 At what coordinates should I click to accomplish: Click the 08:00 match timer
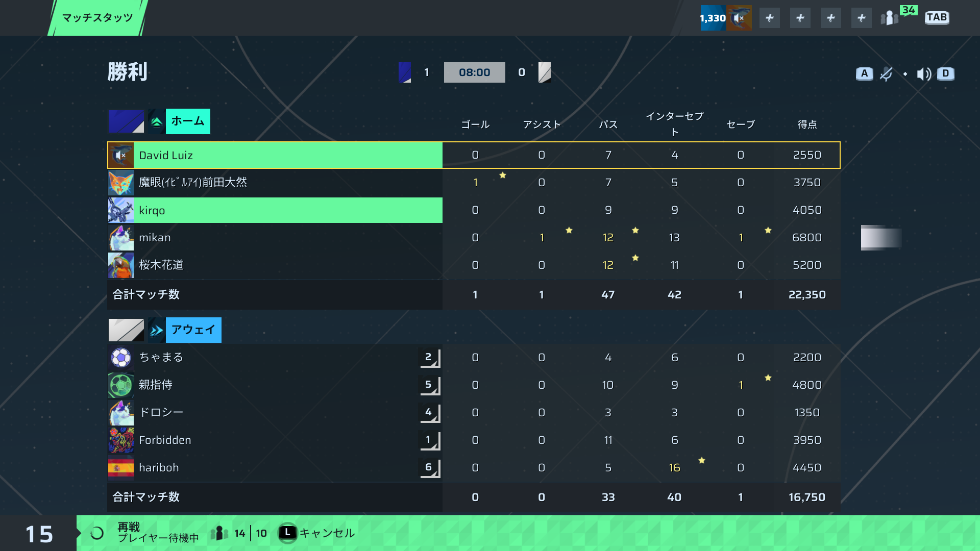click(x=474, y=72)
